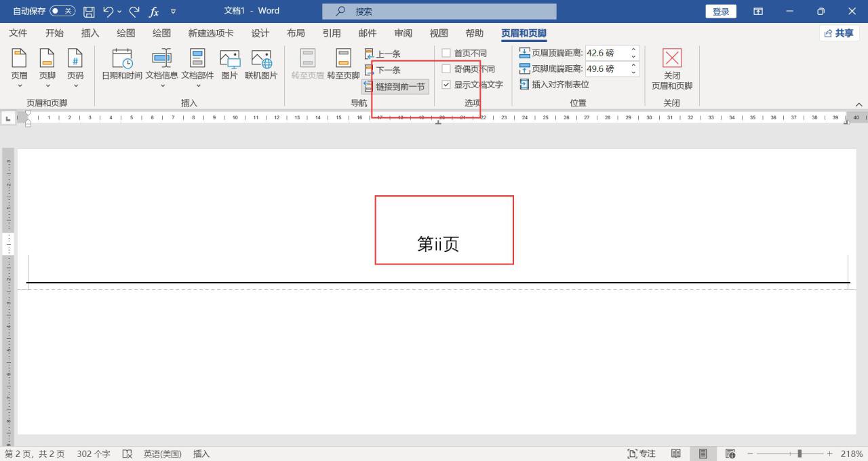
Task: Go to footer (转至页脚)
Action: point(343,66)
